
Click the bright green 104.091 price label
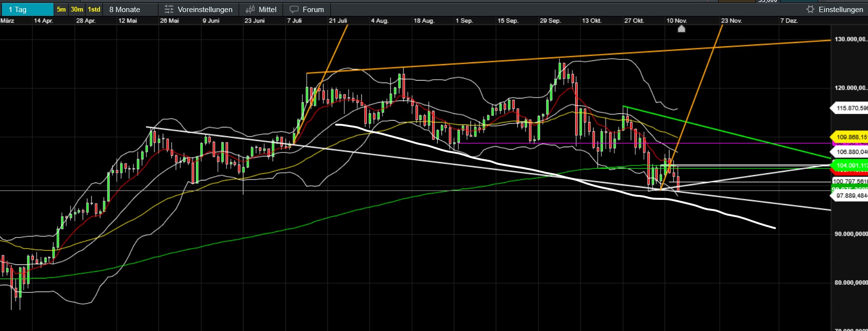[850, 165]
